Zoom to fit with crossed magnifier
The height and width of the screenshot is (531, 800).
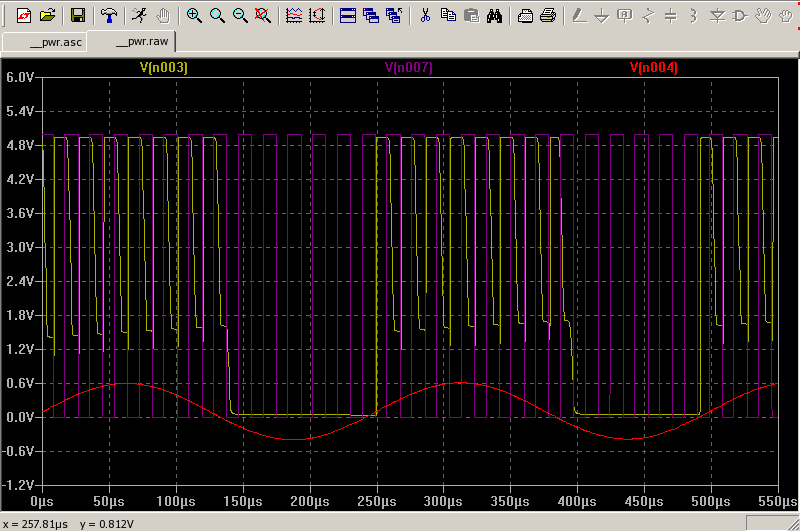[x=263, y=15]
